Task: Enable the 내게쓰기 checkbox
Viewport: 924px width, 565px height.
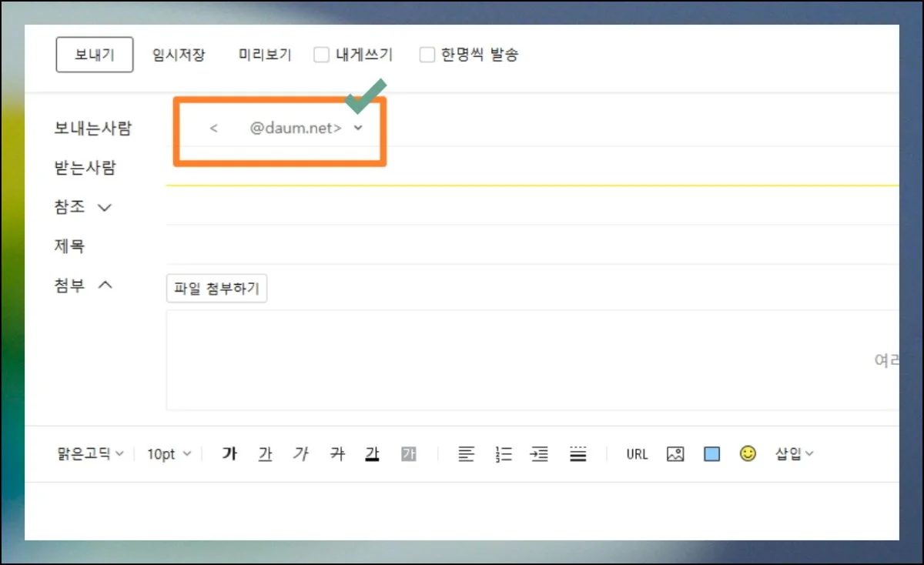Action: [321, 55]
